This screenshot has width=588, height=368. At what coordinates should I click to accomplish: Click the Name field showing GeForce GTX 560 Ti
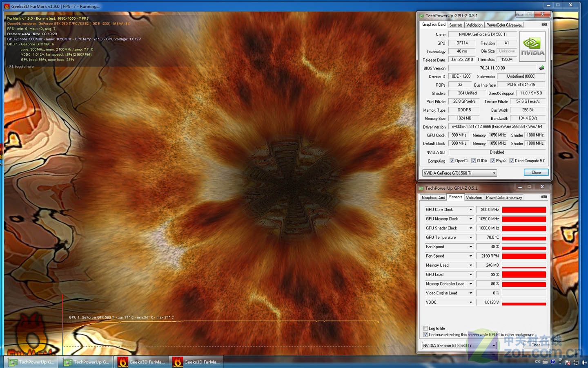[x=483, y=34]
